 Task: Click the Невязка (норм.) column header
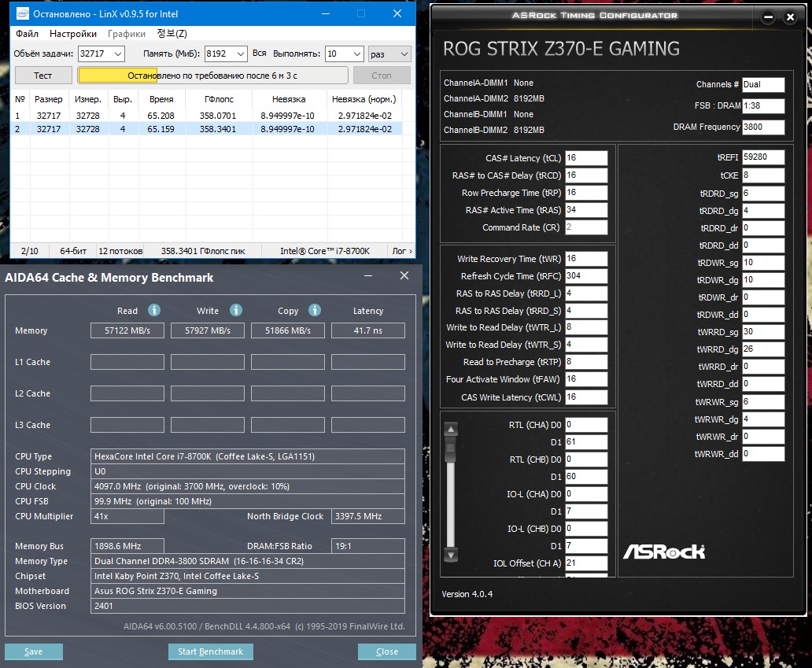tap(364, 99)
